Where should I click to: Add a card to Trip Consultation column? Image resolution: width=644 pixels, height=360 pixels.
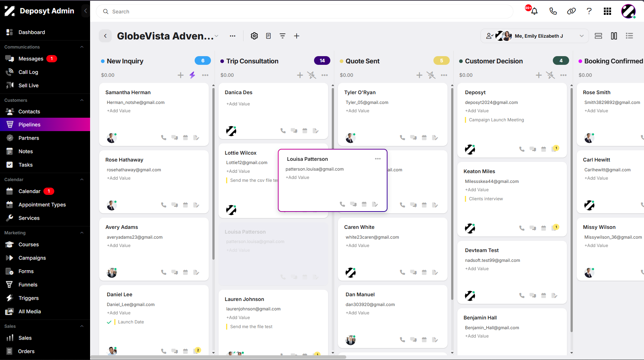click(300, 75)
